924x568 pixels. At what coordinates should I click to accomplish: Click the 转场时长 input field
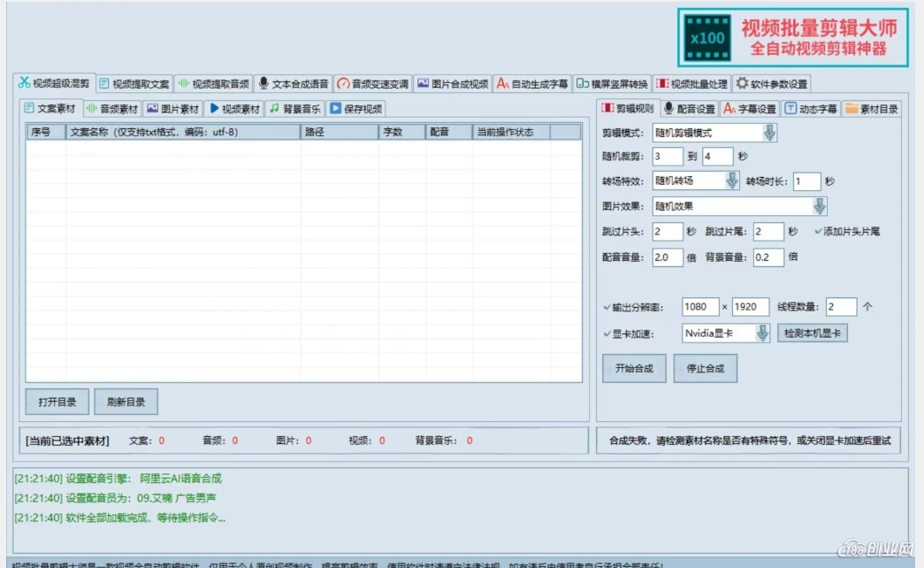(806, 181)
